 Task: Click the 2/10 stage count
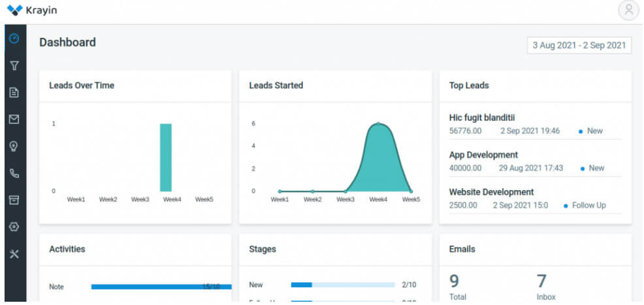click(409, 285)
